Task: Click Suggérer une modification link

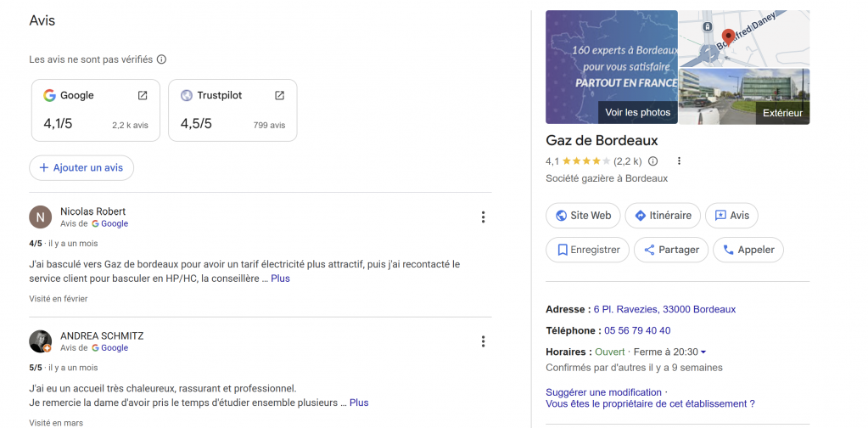Action: [603, 392]
